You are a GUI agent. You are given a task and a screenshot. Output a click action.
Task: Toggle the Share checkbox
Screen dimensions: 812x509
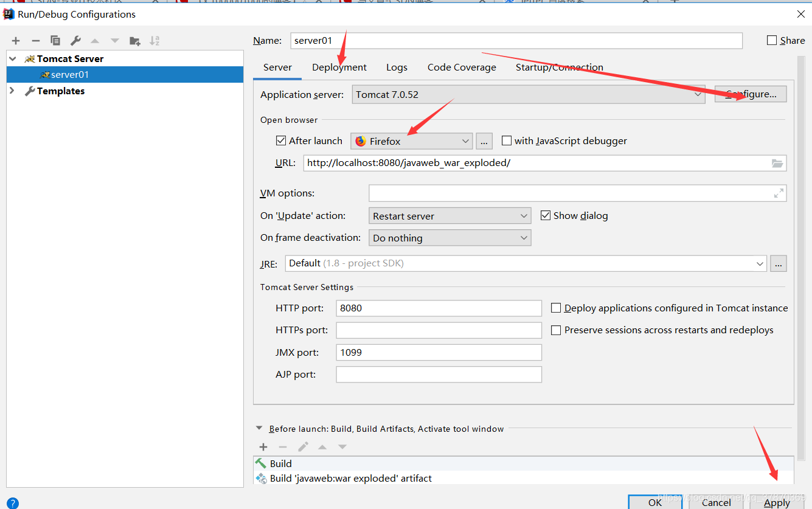click(772, 40)
